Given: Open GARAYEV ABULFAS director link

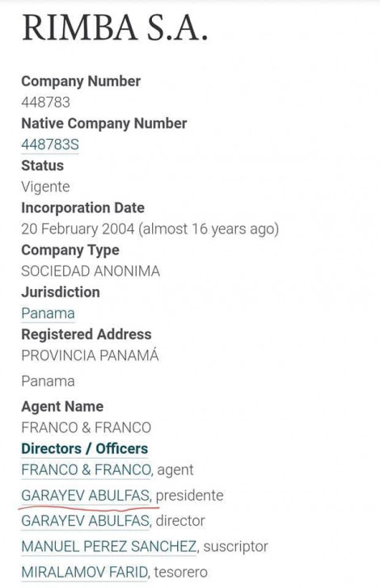Looking at the screenshot, I should (86, 520).
